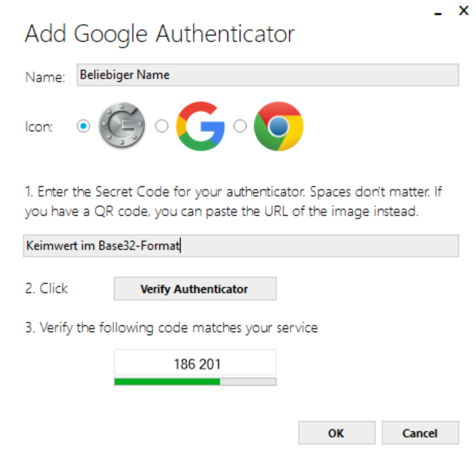
Task: Select the grey authenticator icon radio button
Action: (x=84, y=126)
